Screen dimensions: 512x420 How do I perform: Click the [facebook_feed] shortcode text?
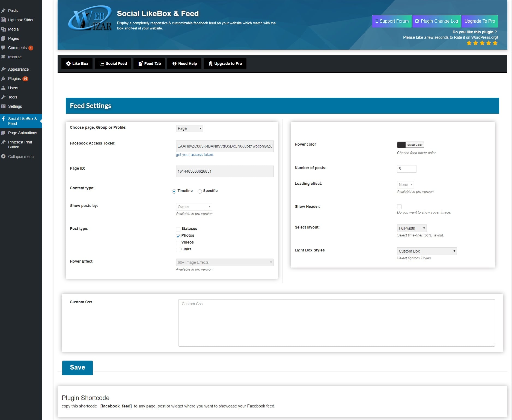[x=116, y=406]
